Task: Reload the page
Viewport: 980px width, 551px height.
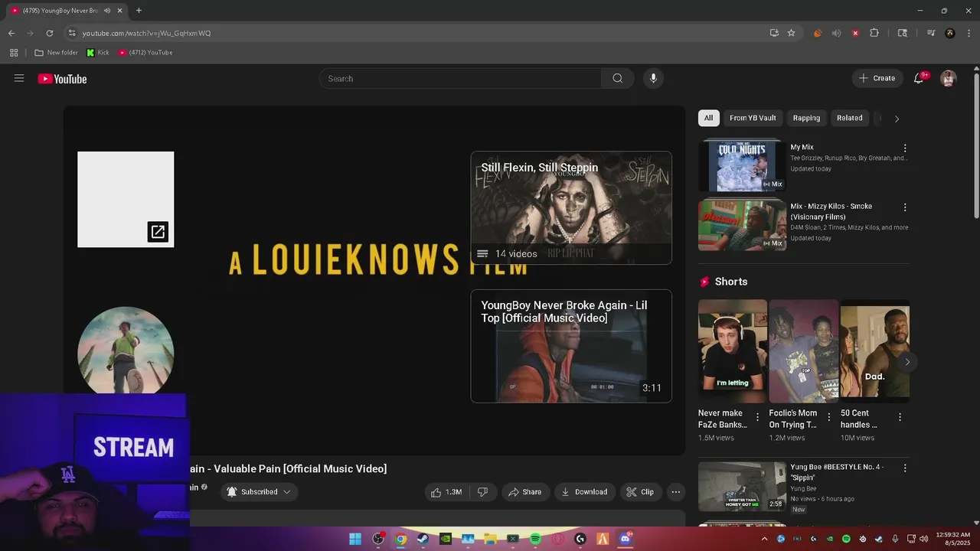Action: pyautogui.click(x=50, y=33)
